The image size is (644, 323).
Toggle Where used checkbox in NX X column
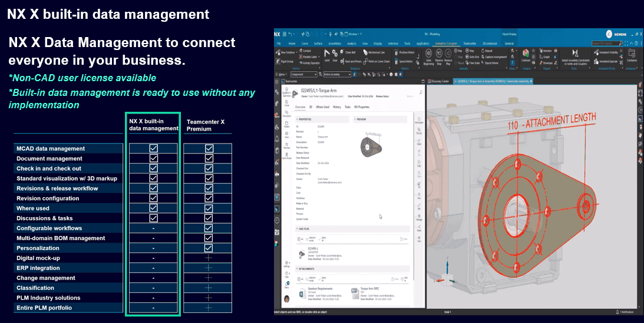pyautogui.click(x=153, y=208)
